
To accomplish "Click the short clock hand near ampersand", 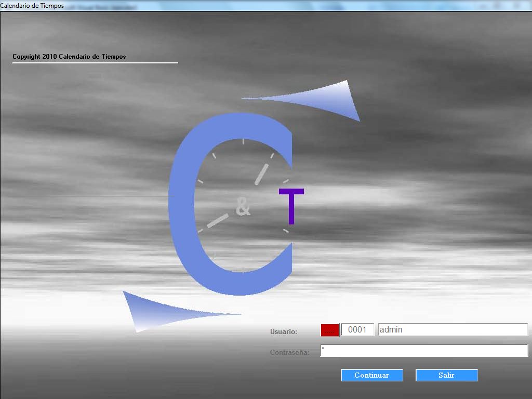I will [218, 220].
